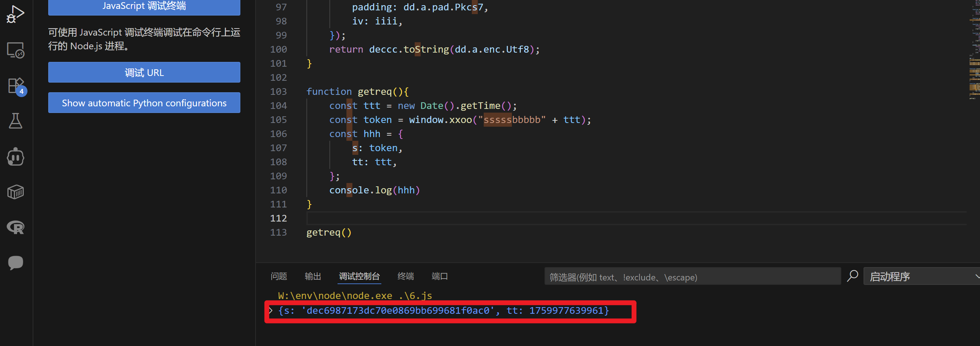Screen dimensions: 980x346
Task: Open the 启动程序 dropdown
Action: (x=921, y=276)
